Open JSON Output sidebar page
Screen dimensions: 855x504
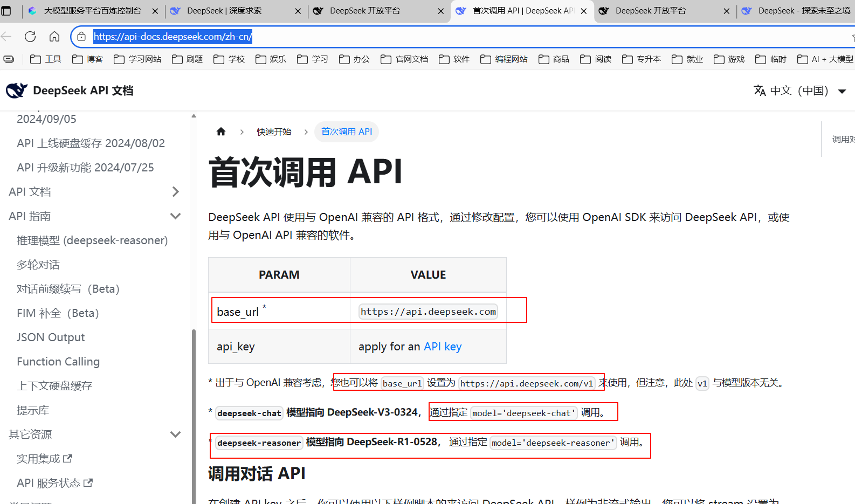point(51,337)
